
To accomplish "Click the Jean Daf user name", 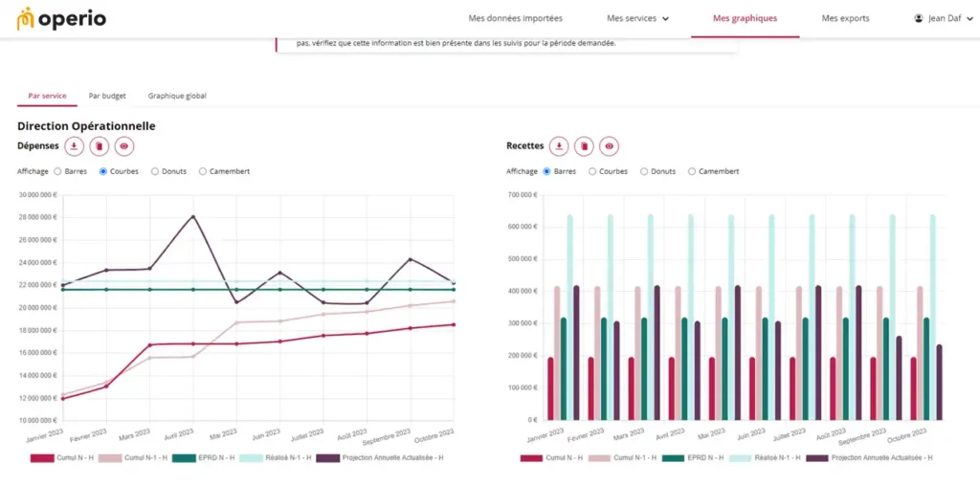I will 944,19.
